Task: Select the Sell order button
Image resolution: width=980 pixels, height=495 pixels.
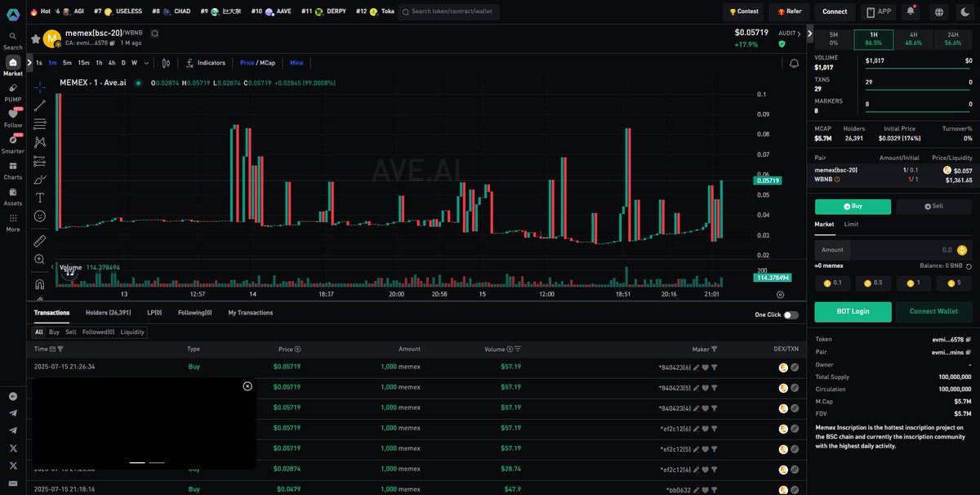Action: (x=933, y=206)
